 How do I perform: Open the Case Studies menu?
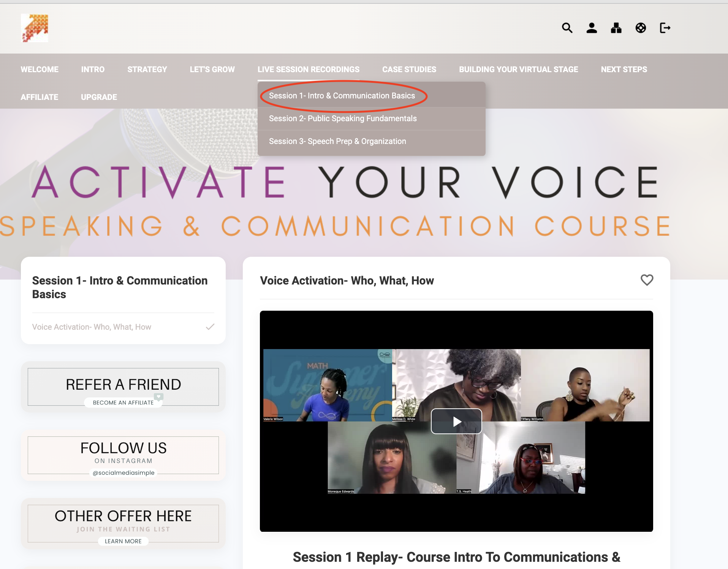coord(409,70)
